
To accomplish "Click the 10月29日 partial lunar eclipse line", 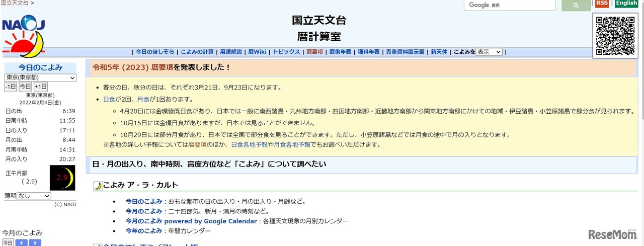I will coord(315,135).
